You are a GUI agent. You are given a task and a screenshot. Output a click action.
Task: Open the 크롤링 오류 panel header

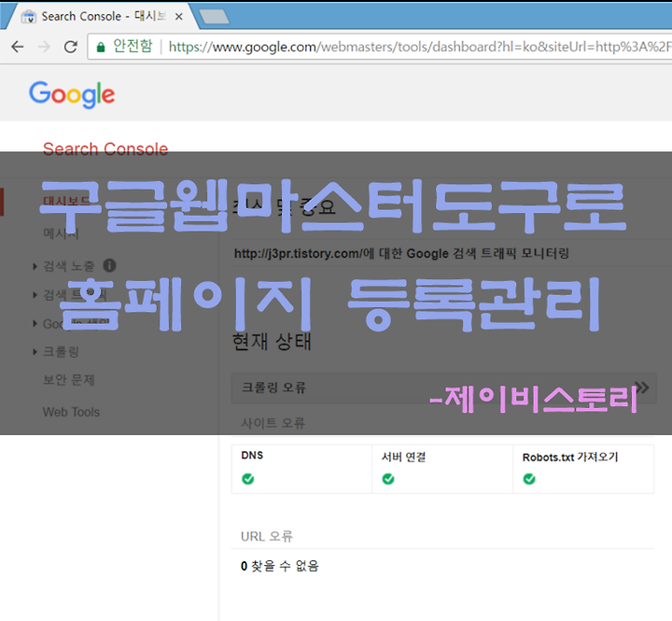point(443,388)
